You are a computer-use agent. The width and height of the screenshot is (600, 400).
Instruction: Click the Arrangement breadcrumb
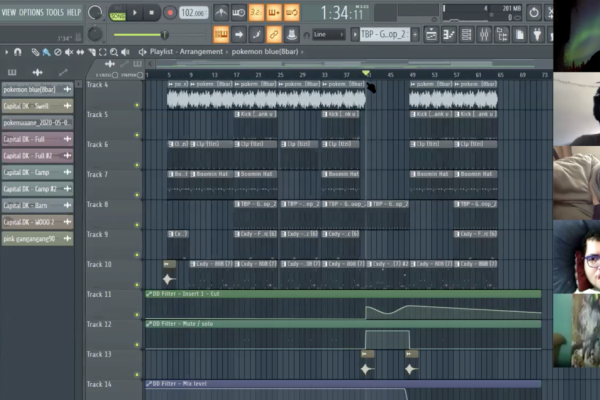click(x=201, y=52)
